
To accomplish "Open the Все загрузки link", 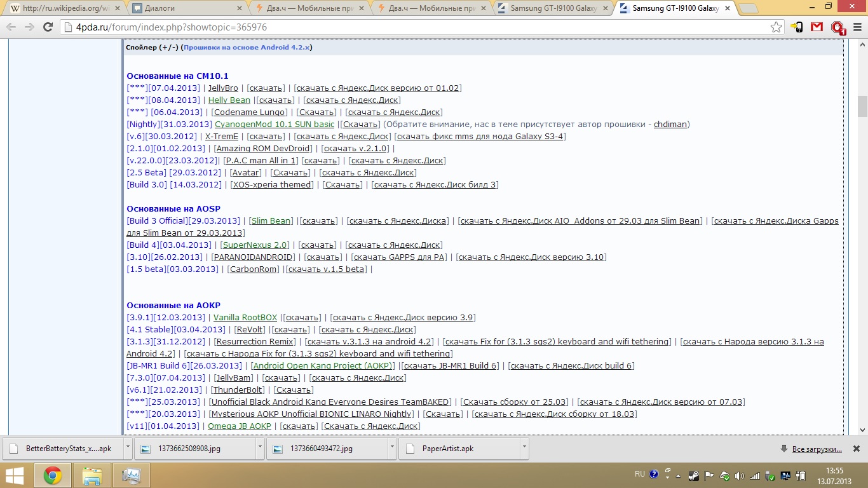I will click(817, 449).
